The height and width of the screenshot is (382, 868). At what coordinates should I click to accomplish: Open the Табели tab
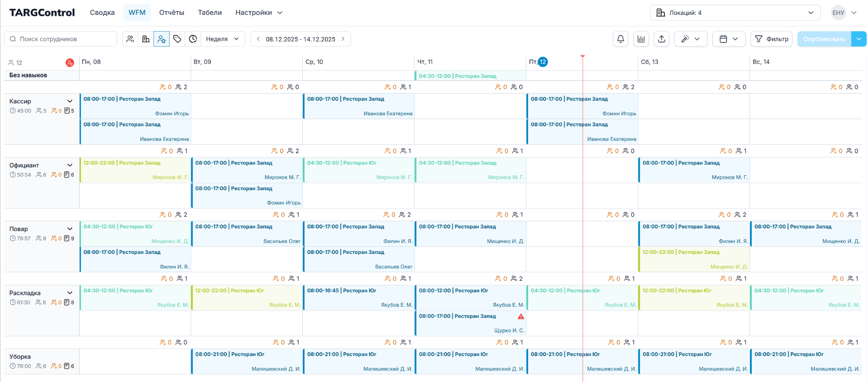[x=210, y=13]
